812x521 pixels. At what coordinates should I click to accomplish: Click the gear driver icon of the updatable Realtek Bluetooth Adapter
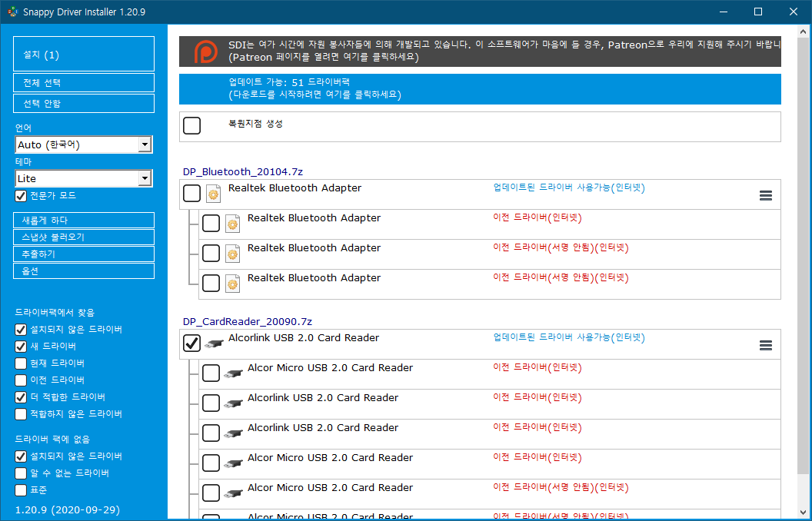tap(213, 194)
